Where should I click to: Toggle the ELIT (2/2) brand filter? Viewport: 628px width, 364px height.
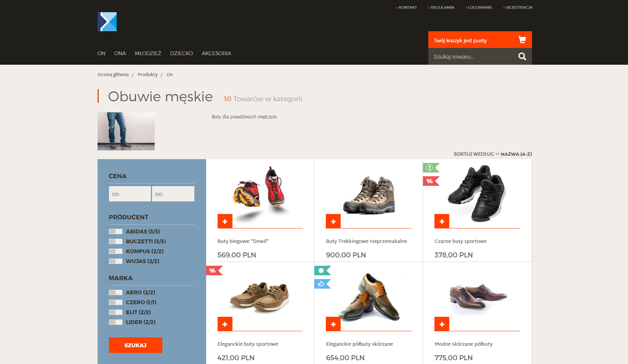point(115,312)
